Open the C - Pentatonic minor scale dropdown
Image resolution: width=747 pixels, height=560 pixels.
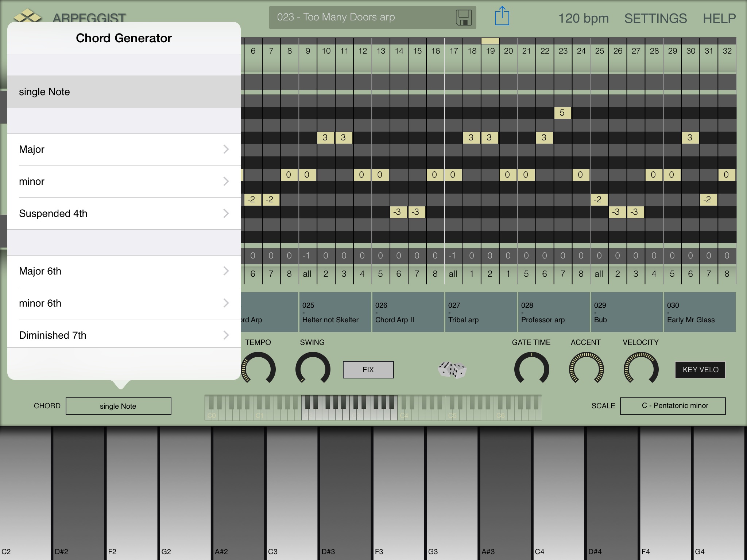coord(673,406)
